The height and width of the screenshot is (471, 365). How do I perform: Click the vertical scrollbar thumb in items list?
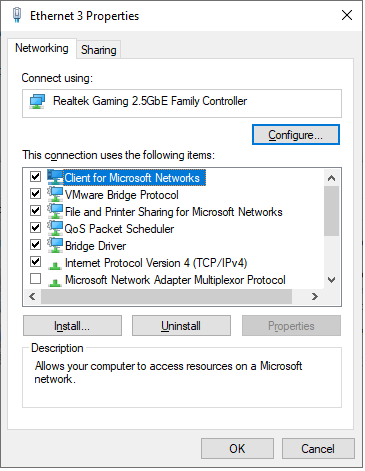pos(331,211)
